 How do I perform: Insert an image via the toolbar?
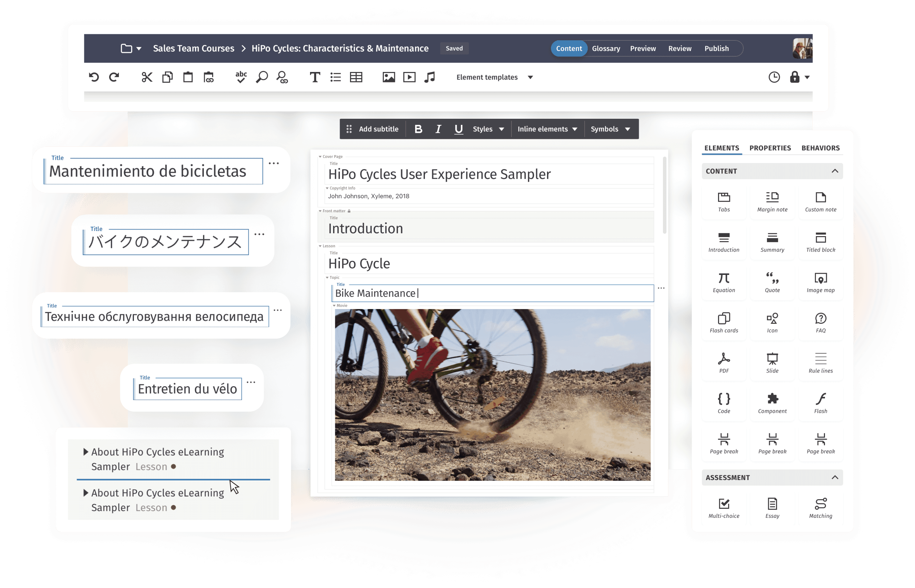click(x=389, y=77)
